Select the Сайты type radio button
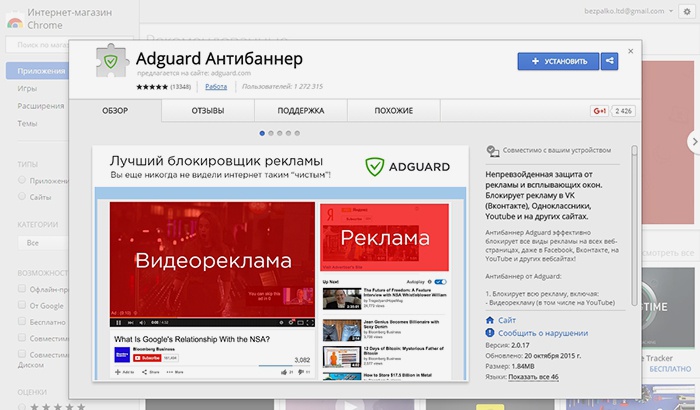This screenshot has width=700, height=410. coord(21,196)
